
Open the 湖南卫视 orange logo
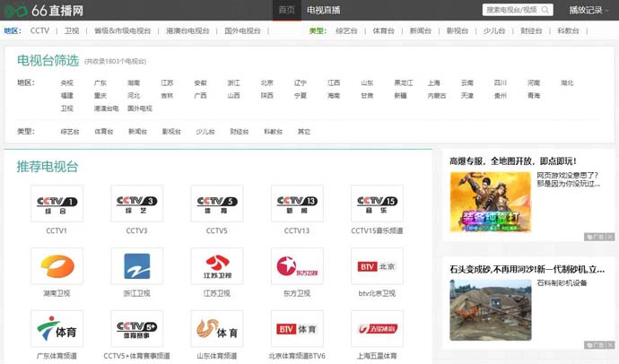click(57, 266)
